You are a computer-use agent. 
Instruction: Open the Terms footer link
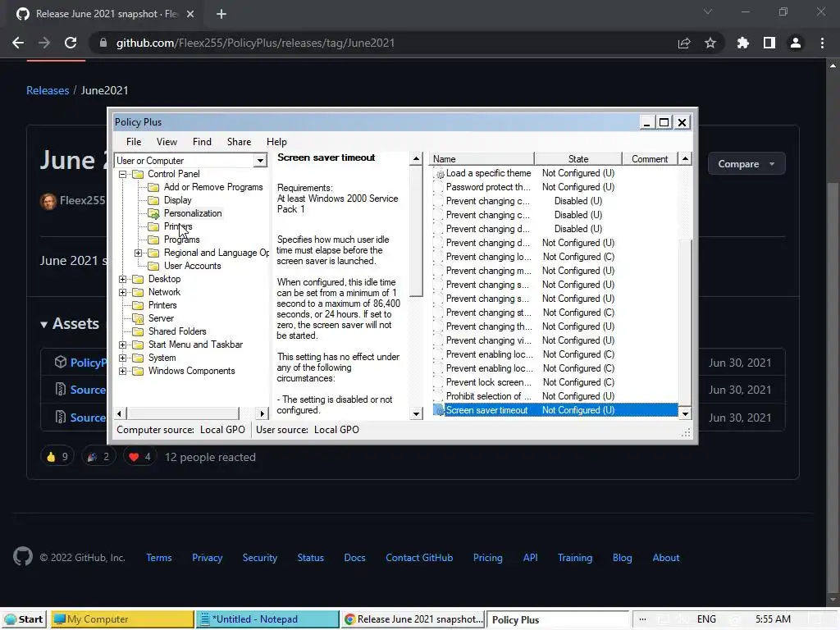point(159,558)
